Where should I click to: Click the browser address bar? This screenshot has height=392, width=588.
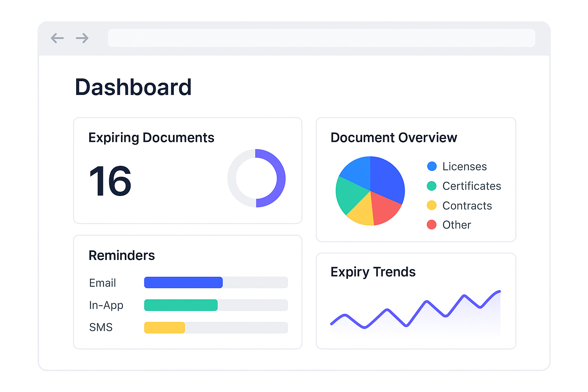click(322, 38)
